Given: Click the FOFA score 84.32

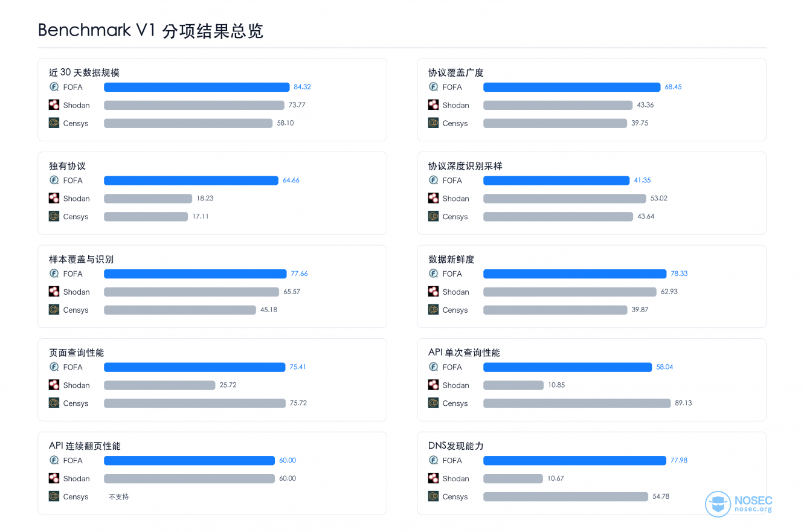Looking at the screenshot, I should click(x=302, y=87).
